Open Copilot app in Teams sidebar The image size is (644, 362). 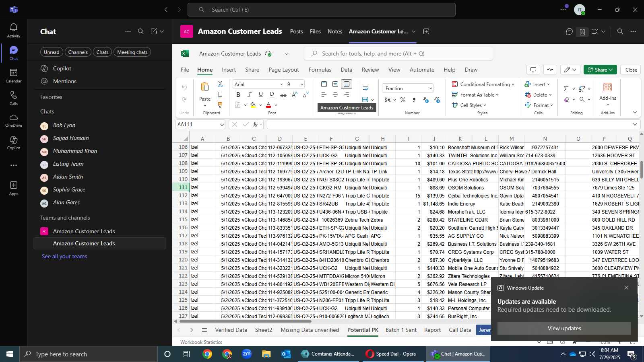pyautogui.click(x=14, y=143)
